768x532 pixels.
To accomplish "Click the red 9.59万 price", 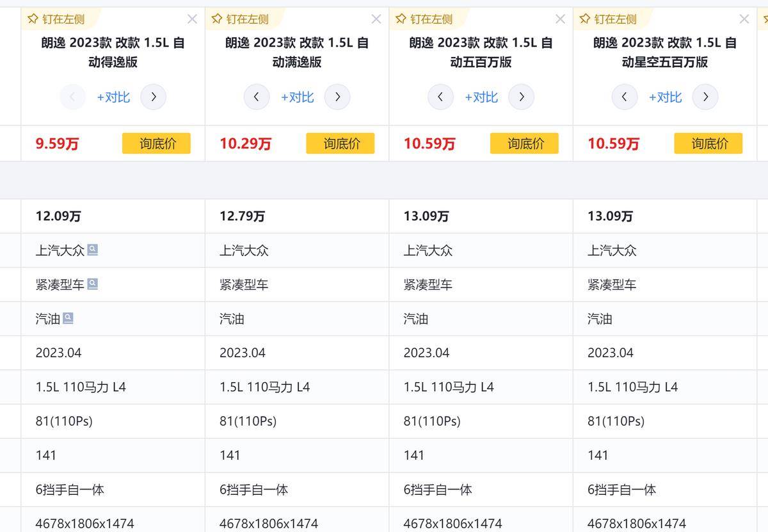I will point(57,144).
